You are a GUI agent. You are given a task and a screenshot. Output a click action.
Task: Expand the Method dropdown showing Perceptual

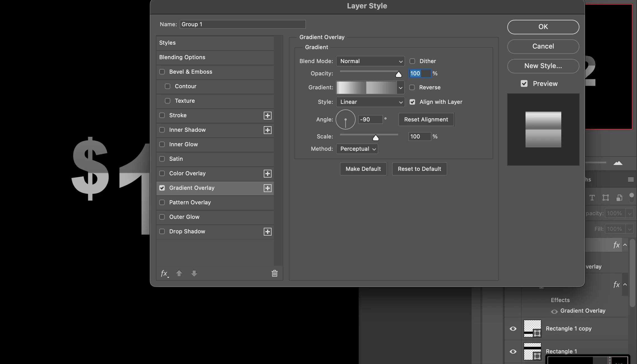[357, 149]
